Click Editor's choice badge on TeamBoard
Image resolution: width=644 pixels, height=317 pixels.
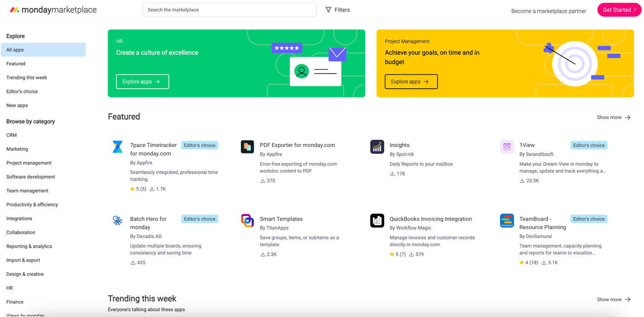click(x=589, y=219)
